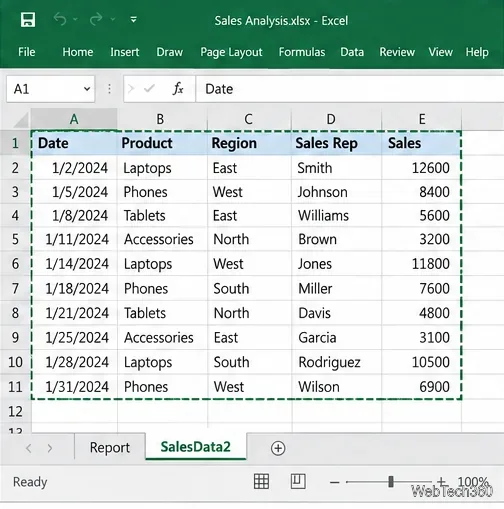The width and height of the screenshot is (504, 509).
Task: Click the Save disk icon
Action: coord(28,20)
